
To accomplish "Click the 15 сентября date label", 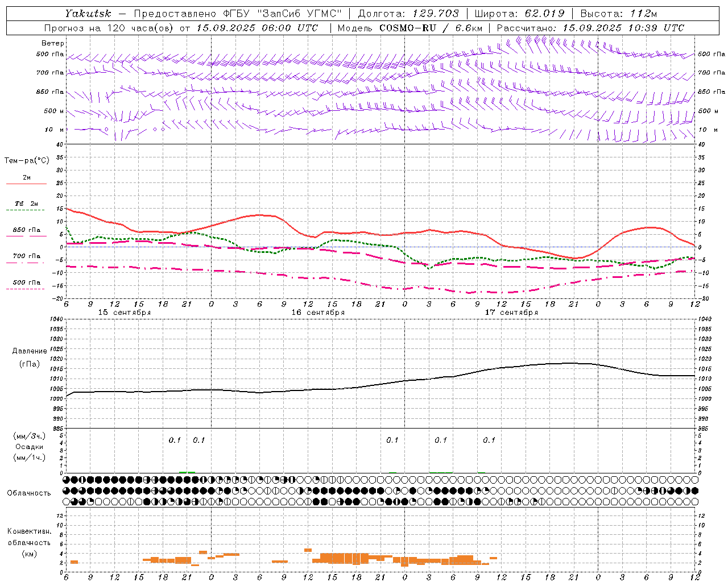I will click(125, 313).
